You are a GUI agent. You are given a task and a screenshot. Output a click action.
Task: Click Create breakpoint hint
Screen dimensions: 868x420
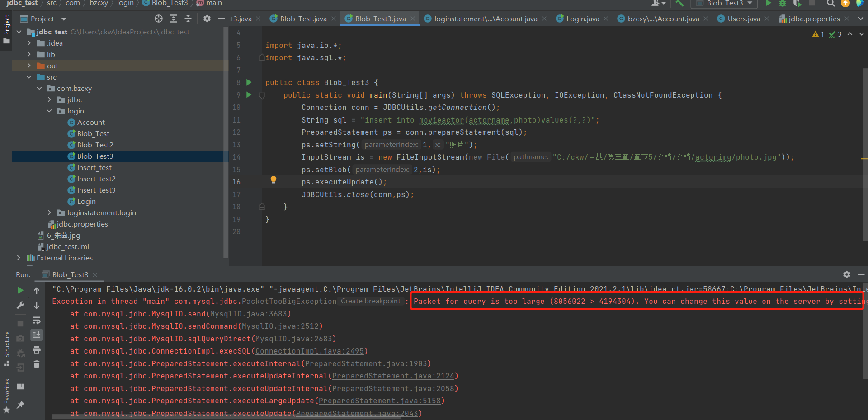pyautogui.click(x=371, y=301)
